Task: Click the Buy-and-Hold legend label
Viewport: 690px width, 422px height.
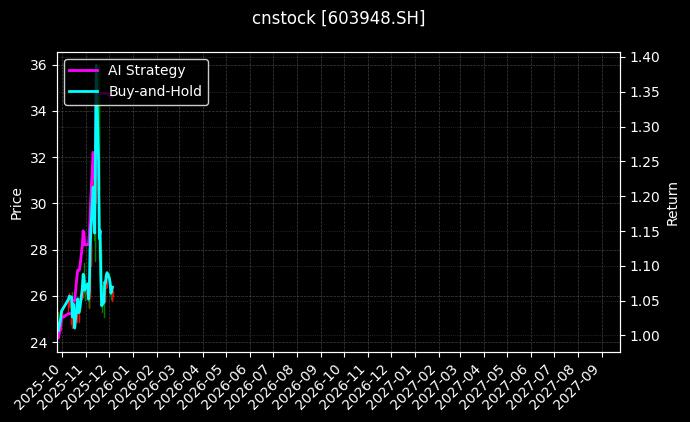Action: [x=155, y=91]
